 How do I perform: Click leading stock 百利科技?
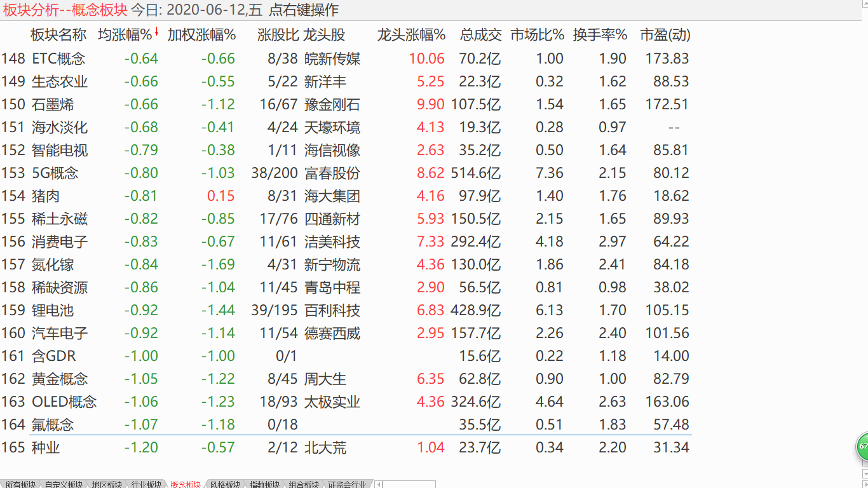(332, 310)
